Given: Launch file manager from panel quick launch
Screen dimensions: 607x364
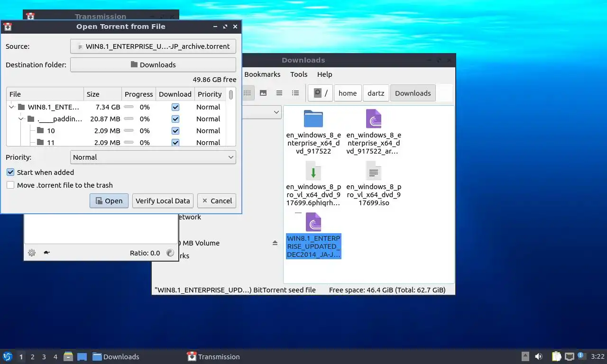Looking at the screenshot, I should tap(68, 356).
